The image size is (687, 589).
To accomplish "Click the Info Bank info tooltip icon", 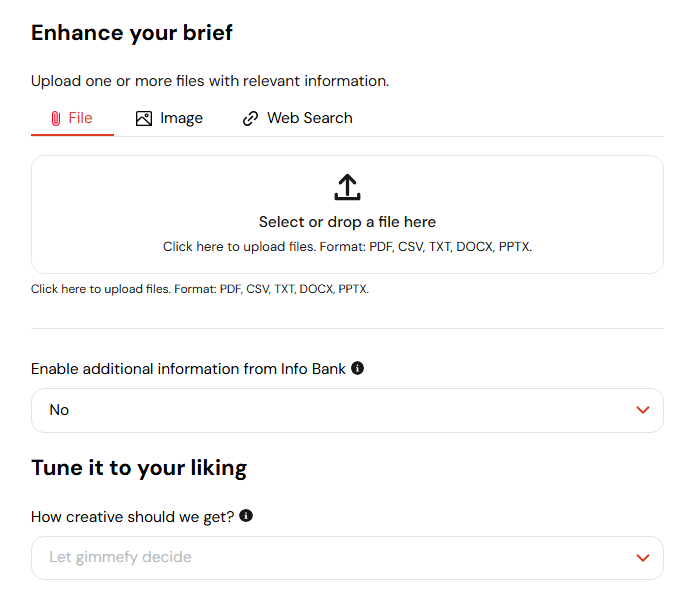I will click(x=358, y=368).
